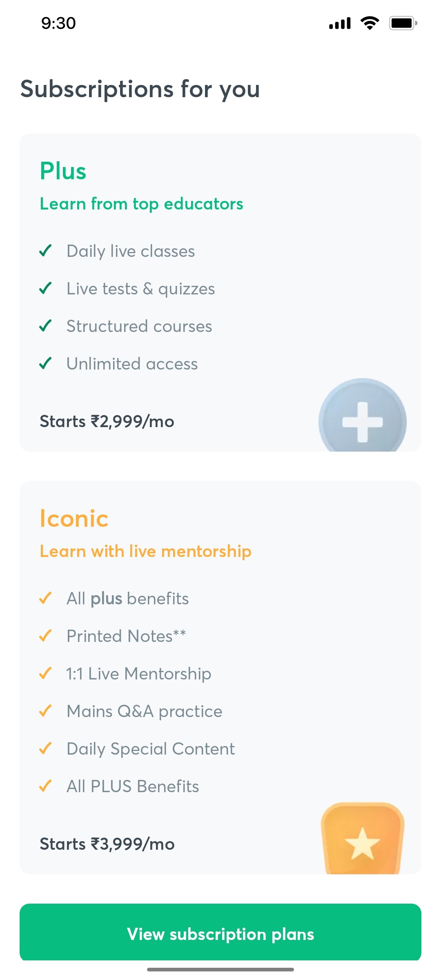
Task: Click the checkmark beside Unlimited access
Action: point(46,363)
